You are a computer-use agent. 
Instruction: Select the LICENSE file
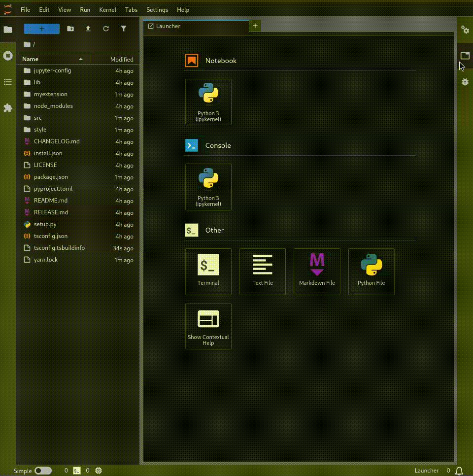[78, 165]
